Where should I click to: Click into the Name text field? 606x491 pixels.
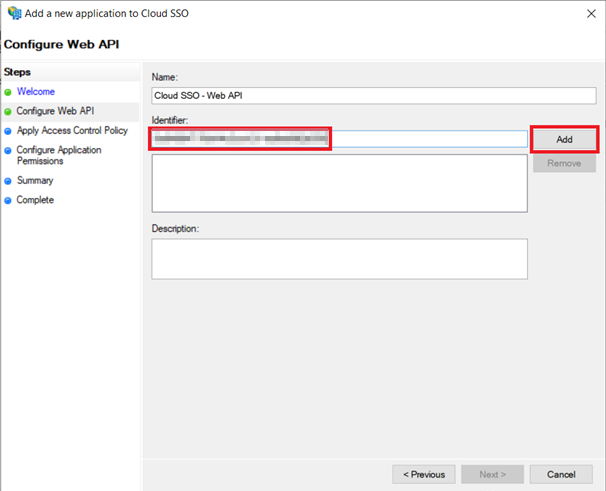pyautogui.click(x=373, y=96)
